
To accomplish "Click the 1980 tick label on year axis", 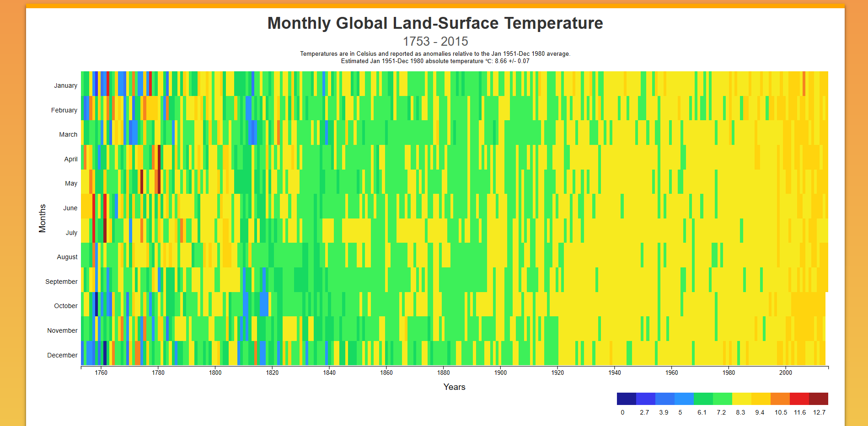I will [x=729, y=373].
